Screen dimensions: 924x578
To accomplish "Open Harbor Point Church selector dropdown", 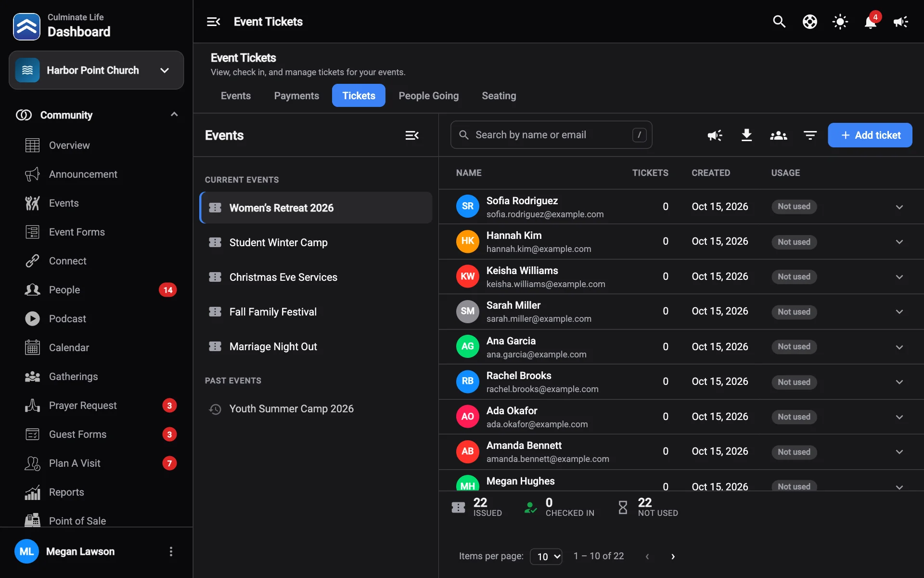I will pyautogui.click(x=96, y=70).
